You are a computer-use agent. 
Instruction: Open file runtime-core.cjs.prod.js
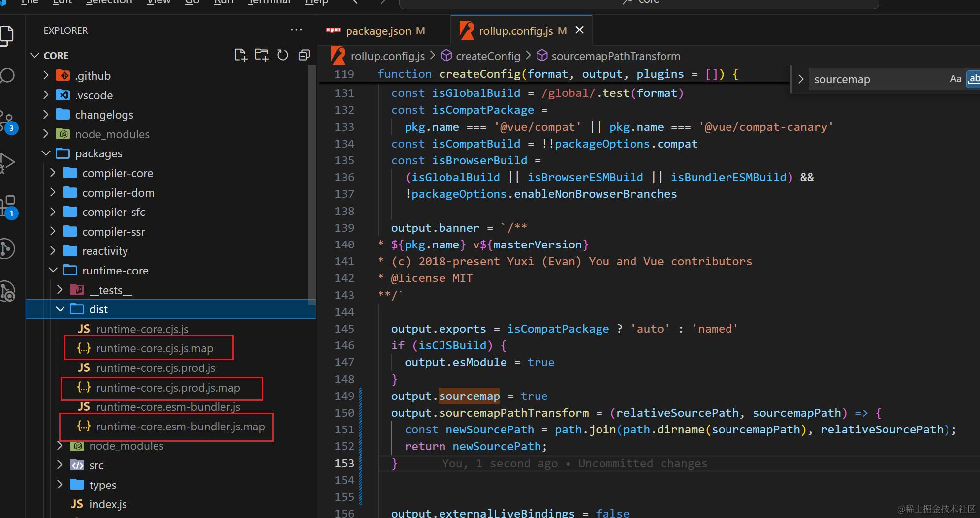[x=156, y=367]
